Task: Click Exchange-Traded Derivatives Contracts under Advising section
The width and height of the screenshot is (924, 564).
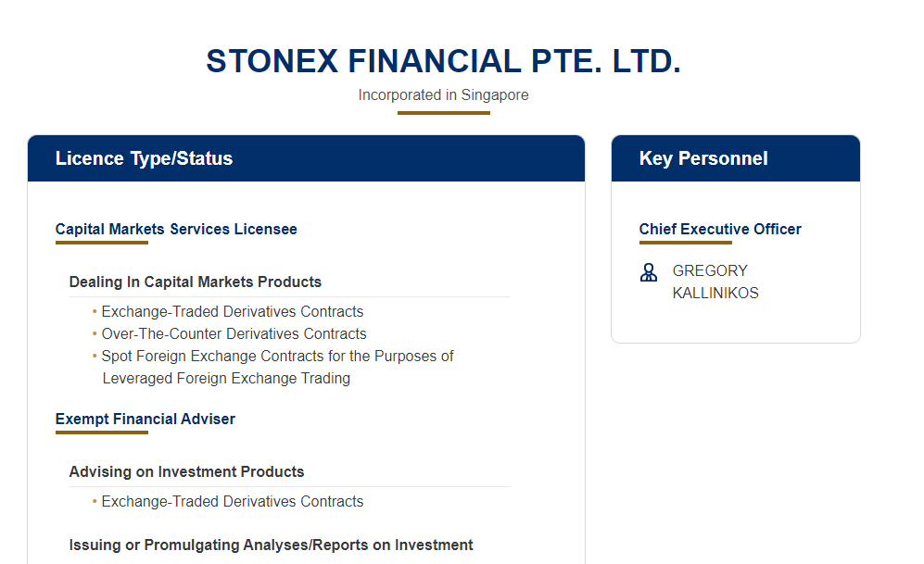Action: (233, 502)
